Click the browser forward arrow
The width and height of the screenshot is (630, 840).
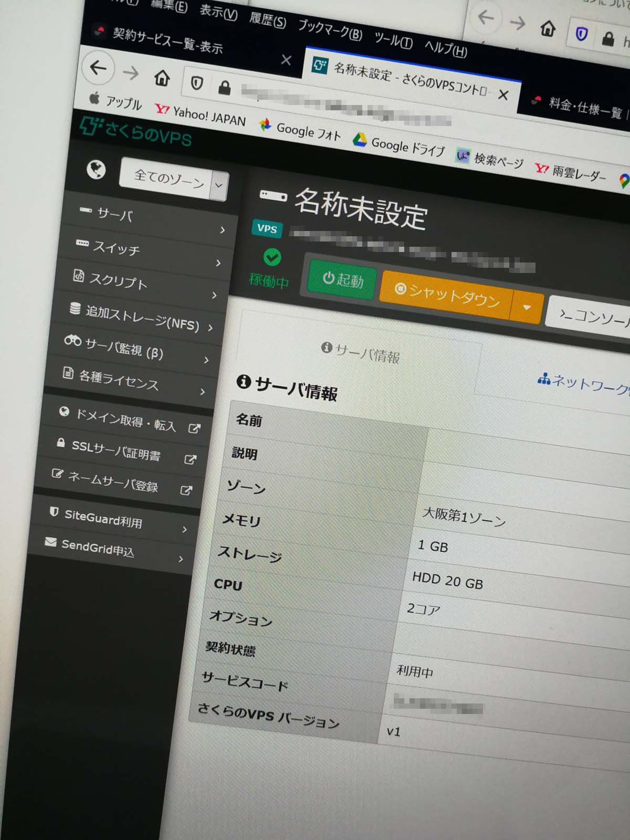coord(130,73)
